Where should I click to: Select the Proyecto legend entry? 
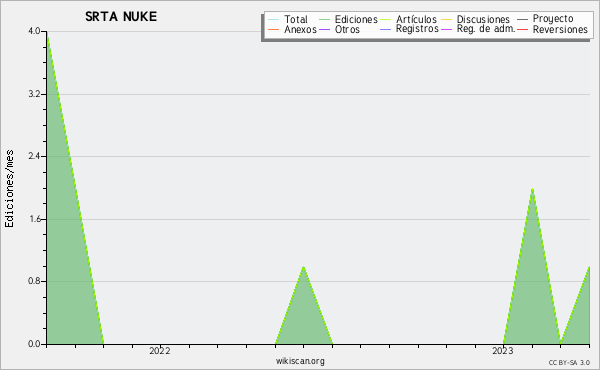pos(545,18)
